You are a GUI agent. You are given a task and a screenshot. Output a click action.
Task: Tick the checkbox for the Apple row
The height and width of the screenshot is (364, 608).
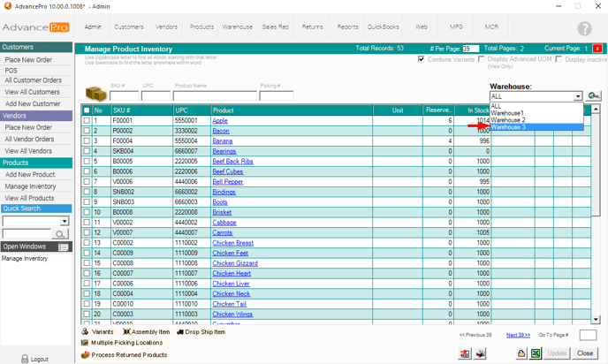click(x=86, y=120)
